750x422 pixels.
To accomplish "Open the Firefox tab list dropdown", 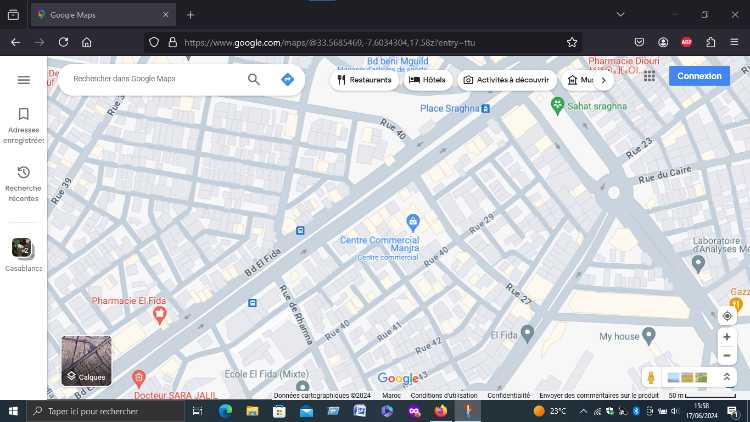I will click(620, 14).
